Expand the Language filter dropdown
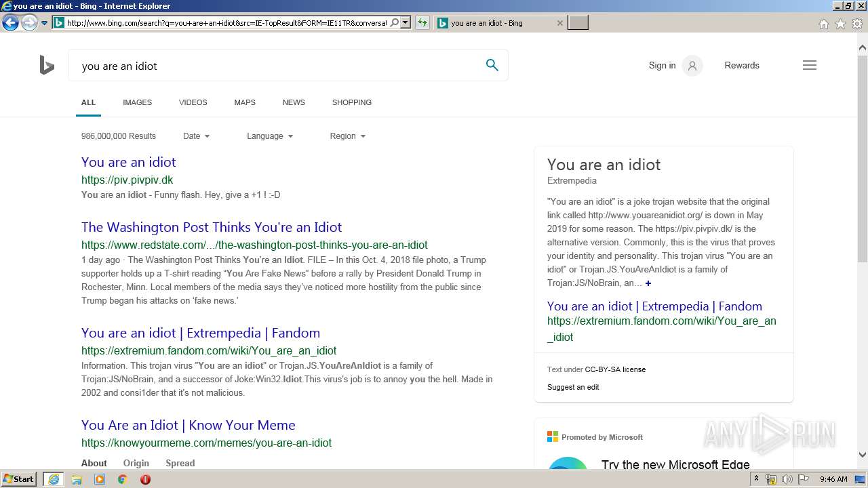The width and height of the screenshot is (868, 488). 270,136
